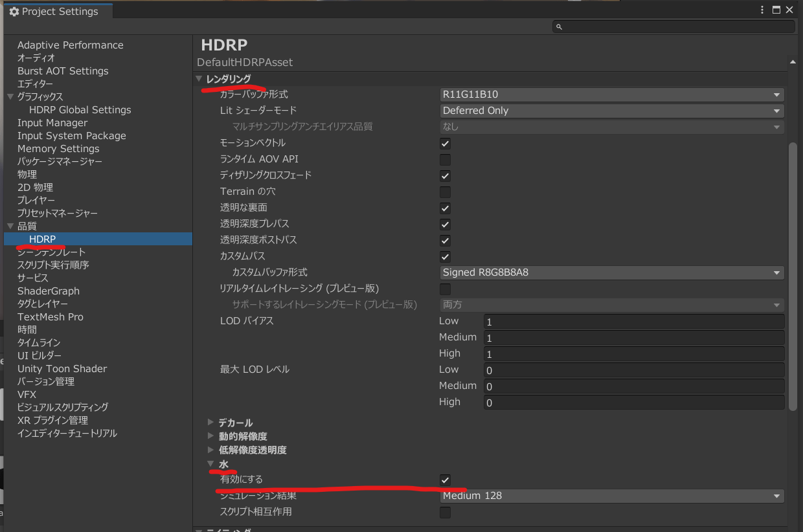Close the Project Settings window
Viewport: 803px width, 532px height.
click(789, 10)
